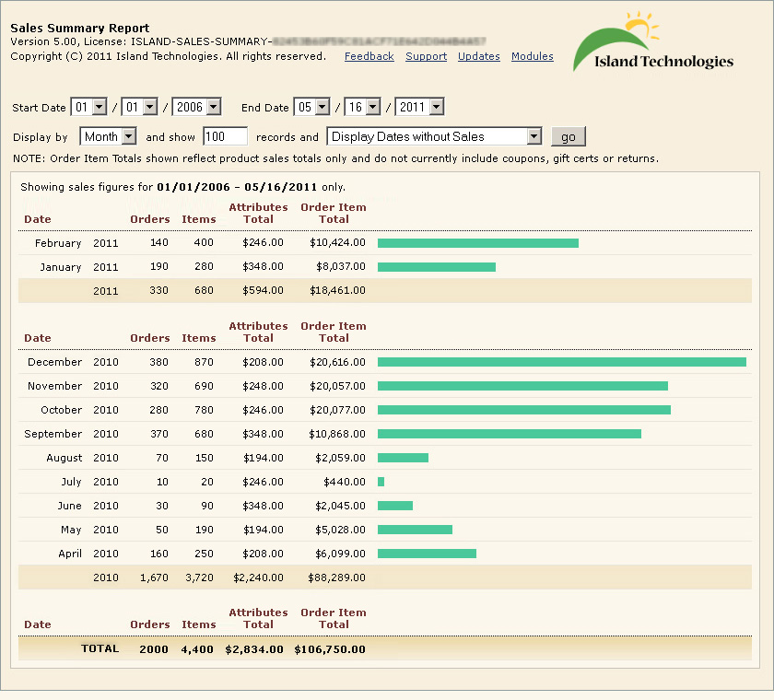Viewport: 774px width, 700px height.
Task: Click the grand total attributes $2,834.00
Action: [x=254, y=649]
